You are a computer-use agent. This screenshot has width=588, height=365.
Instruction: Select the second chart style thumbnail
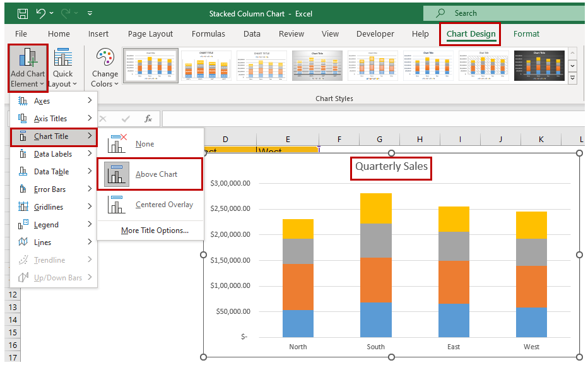click(x=206, y=66)
